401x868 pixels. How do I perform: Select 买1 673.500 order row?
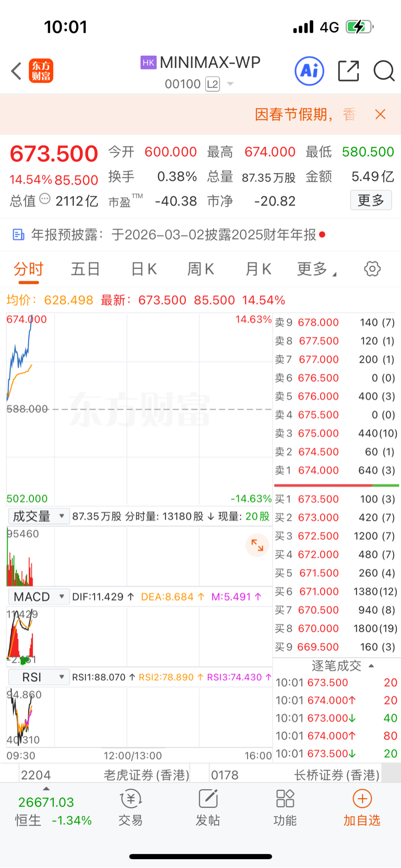(336, 499)
